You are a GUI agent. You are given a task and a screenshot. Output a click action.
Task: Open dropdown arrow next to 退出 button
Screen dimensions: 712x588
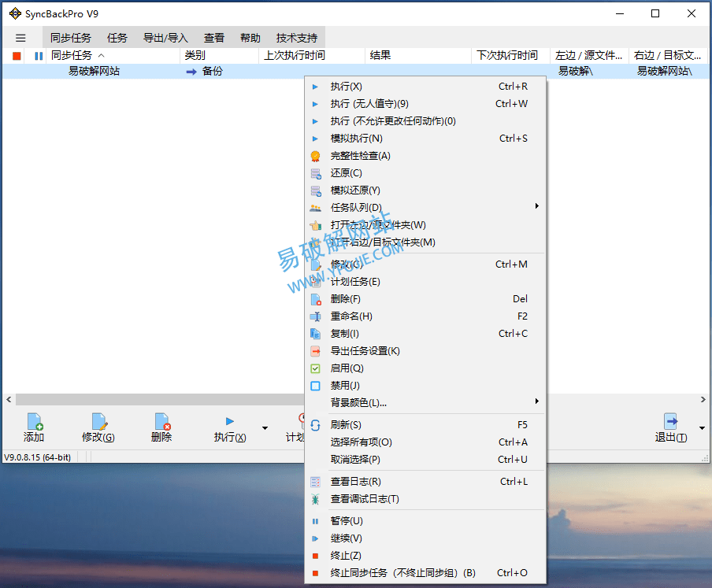click(702, 429)
